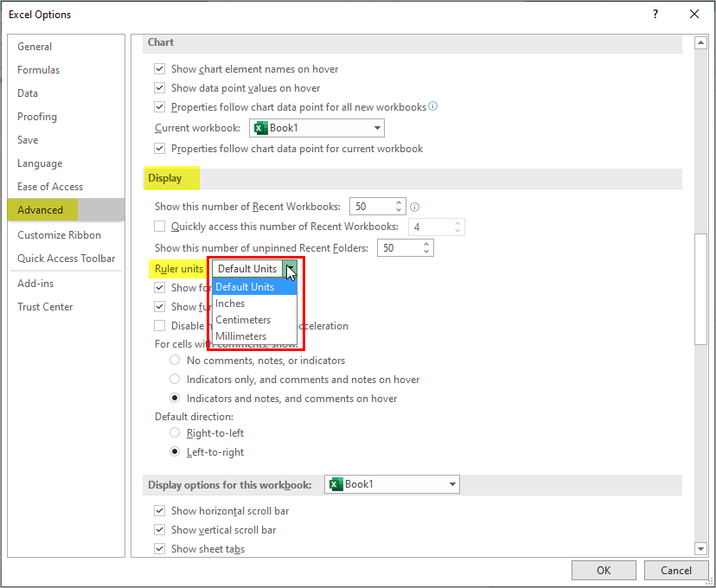Click the info icon beside Recent Workbooks spinner
The width and height of the screenshot is (716, 588).
click(414, 208)
